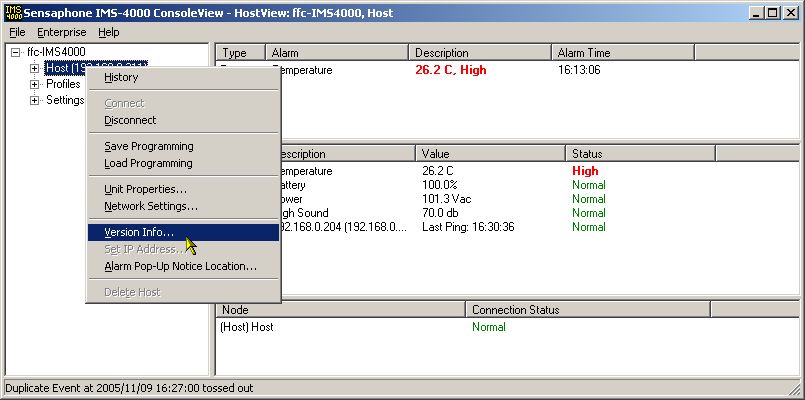Viewport: 805px width, 400px height.
Task: Click the 101.3 Vac power value
Action: point(447,199)
